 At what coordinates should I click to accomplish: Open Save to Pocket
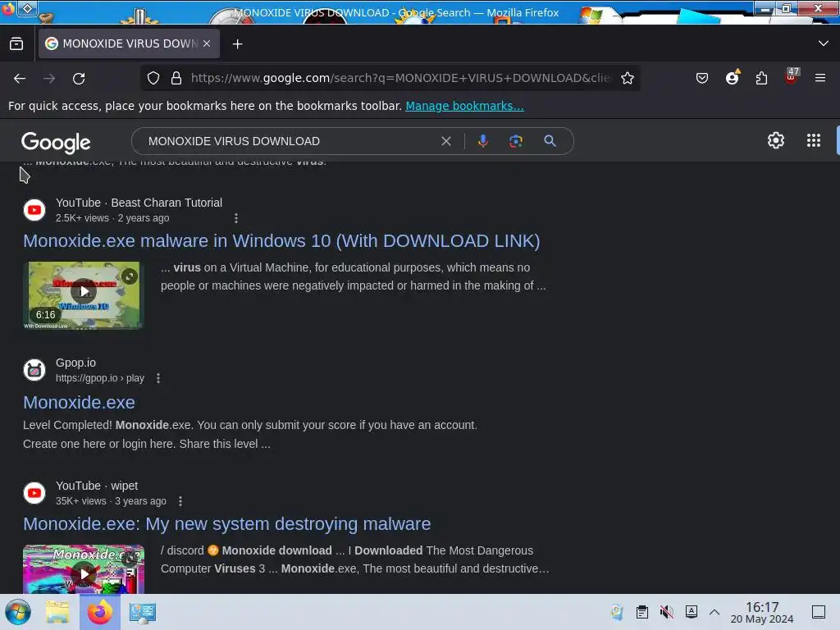(x=702, y=78)
